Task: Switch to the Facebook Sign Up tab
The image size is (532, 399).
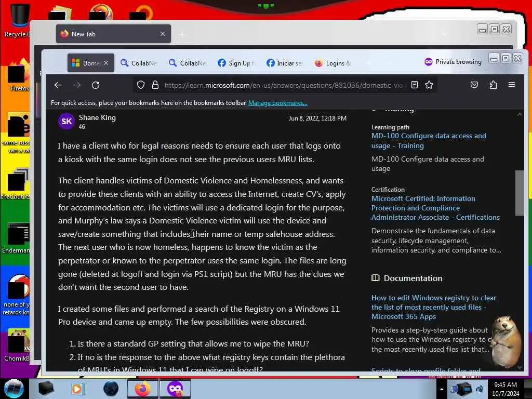Action: point(236,63)
